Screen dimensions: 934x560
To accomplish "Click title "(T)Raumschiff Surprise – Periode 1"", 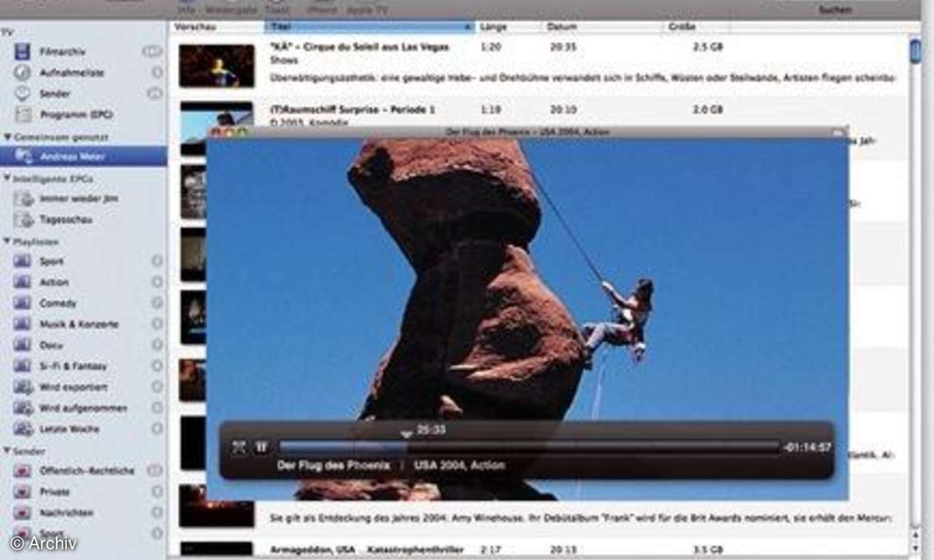I will [x=353, y=110].
